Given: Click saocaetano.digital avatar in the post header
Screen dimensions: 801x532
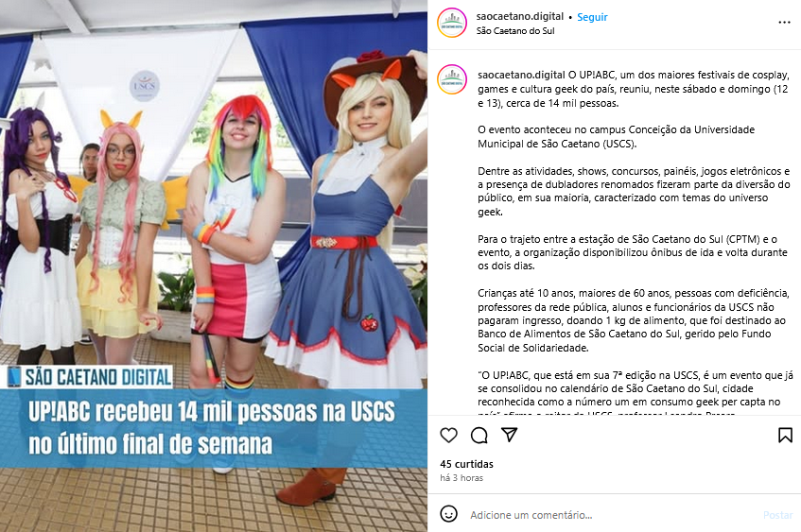Looking at the screenshot, I should pyautogui.click(x=452, y=23).
